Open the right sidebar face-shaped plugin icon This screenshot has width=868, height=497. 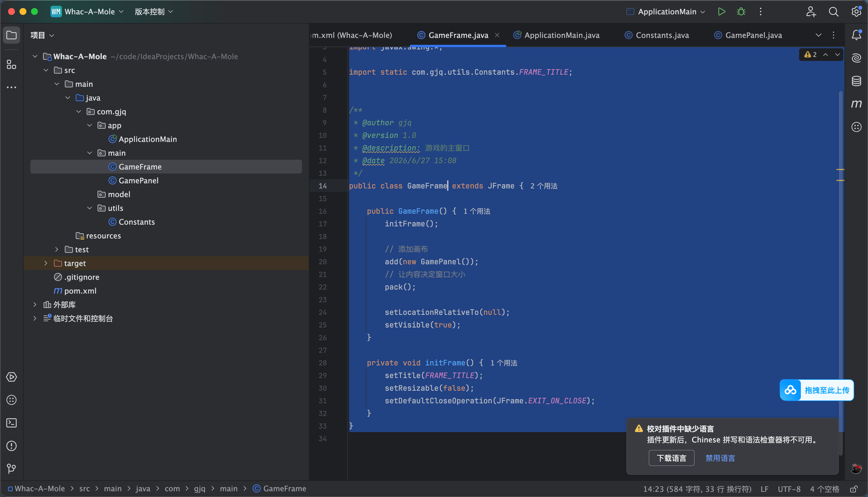(857, 127)
